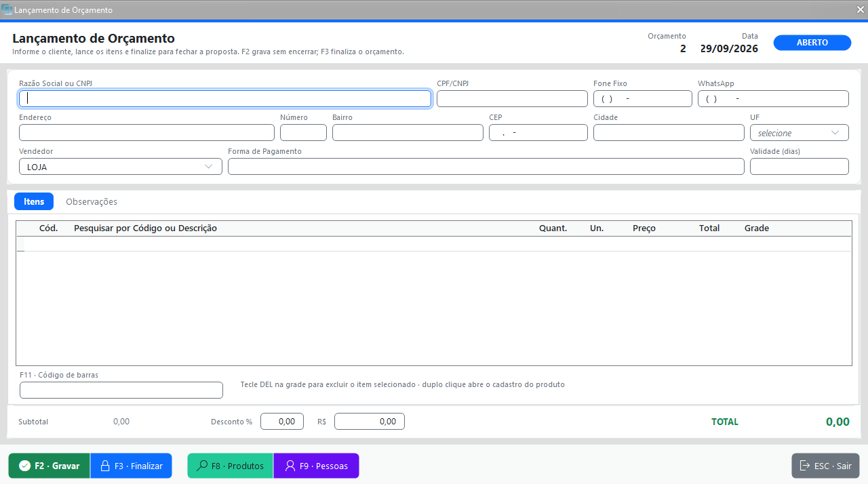
Task: Click the WhatsApp number field
Action: point(773,99)
